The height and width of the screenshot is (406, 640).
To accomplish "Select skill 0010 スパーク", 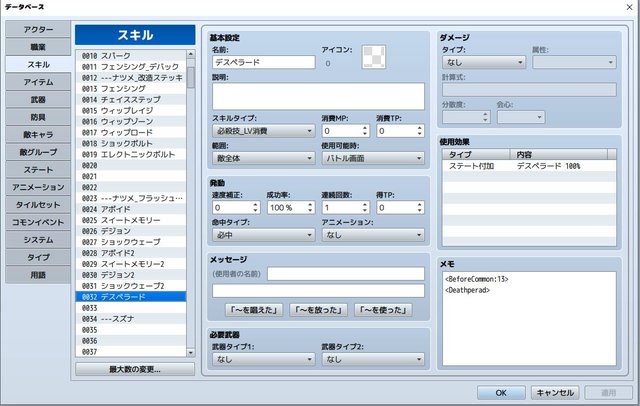I will [131, 55].
